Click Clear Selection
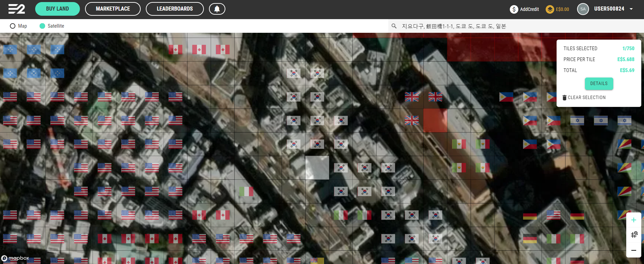Image resolution: width=644 pixels, height=264 pixels. click(x=587, y=98)
